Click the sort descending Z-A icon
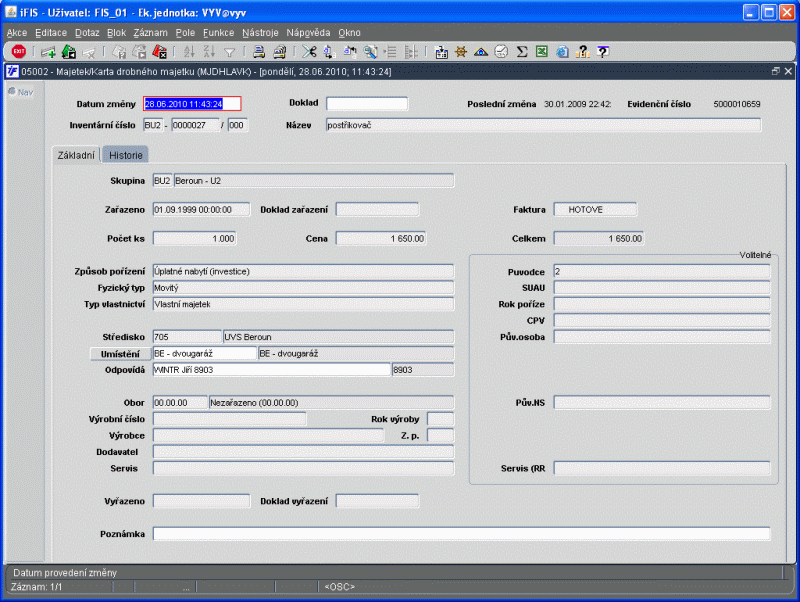This screenshot has height=602, width=800. pyautogui.click(x=209, y=52)
